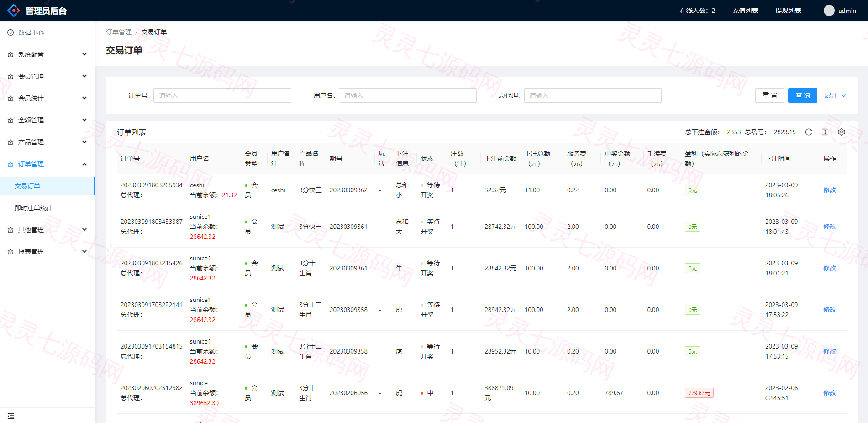Click 修改 for order 20230309170315481​5
Screen dimensions: 868x423
tap(830, 351)
